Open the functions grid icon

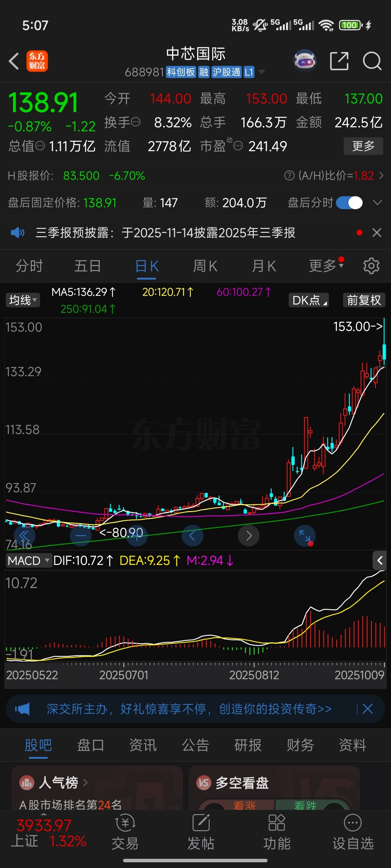point(277,823)
